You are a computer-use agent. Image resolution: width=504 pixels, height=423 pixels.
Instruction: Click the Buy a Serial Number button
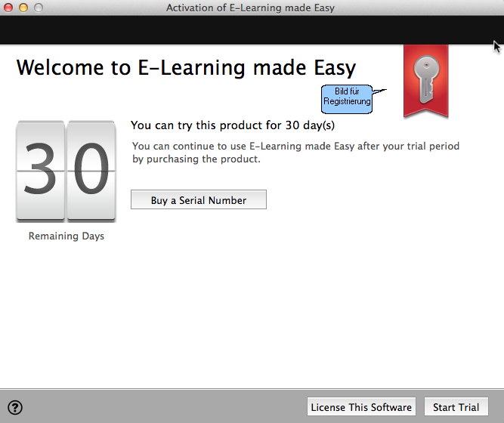(x=198, y=200)
